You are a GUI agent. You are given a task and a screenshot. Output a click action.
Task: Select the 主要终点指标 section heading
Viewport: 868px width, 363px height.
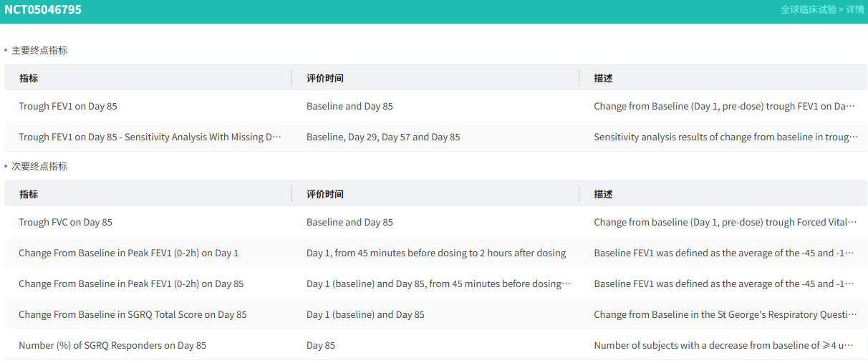[x=39, y=50]
